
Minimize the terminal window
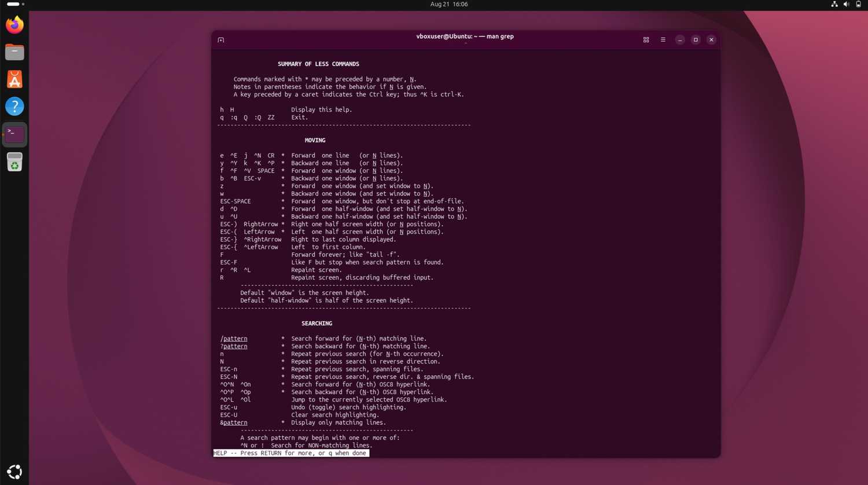(680, 40)
